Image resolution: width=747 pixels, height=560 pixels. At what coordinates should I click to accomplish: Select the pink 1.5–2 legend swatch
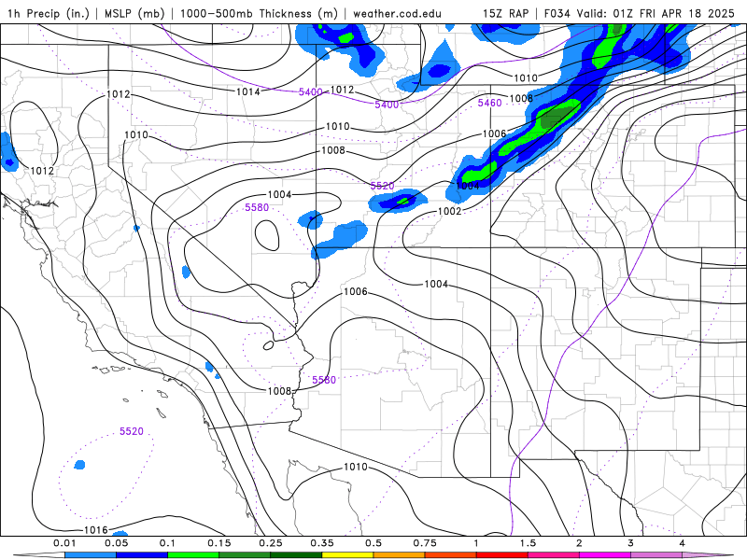(554, 555)
